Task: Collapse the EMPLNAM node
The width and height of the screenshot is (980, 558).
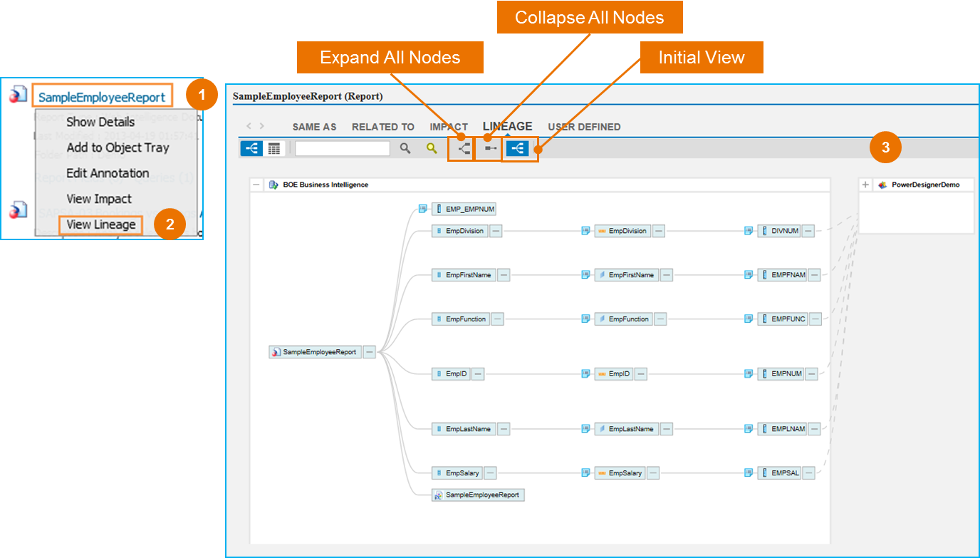Action: [x=815, y=429]
